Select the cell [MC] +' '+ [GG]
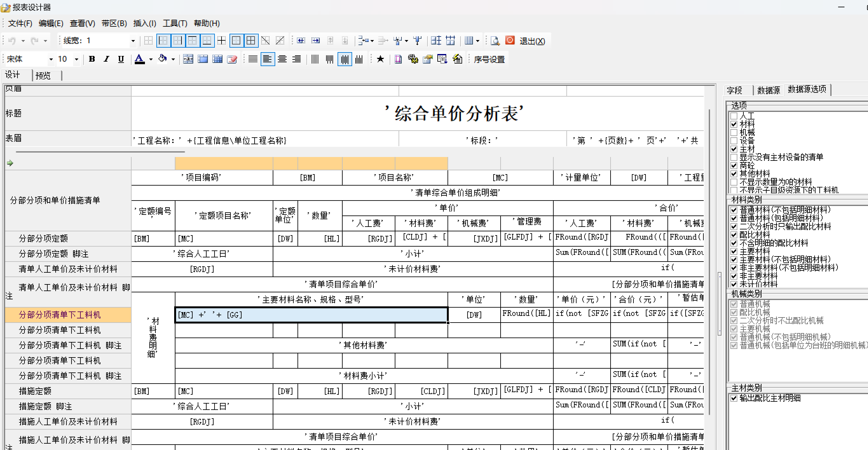The height and width of the screenshot is (450, 868). 311,315
